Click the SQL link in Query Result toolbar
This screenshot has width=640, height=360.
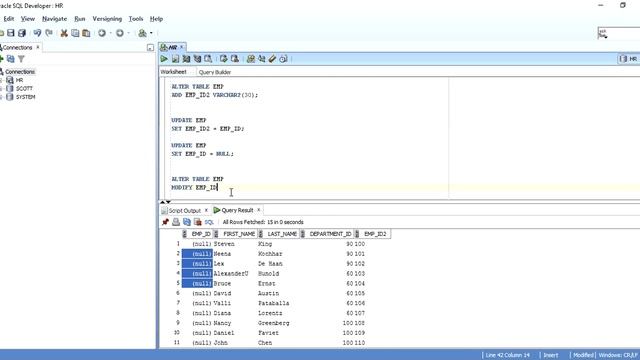tap(209, 222)
